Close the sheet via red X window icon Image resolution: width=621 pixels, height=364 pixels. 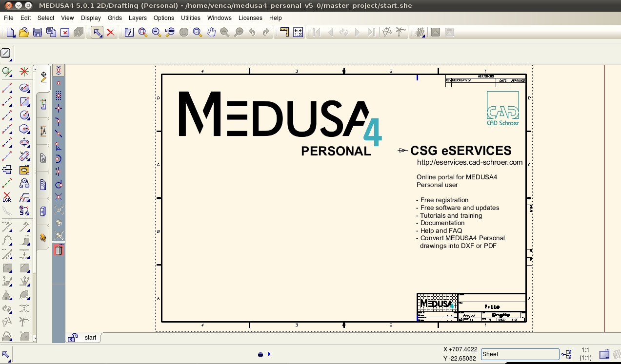[64, 33]
